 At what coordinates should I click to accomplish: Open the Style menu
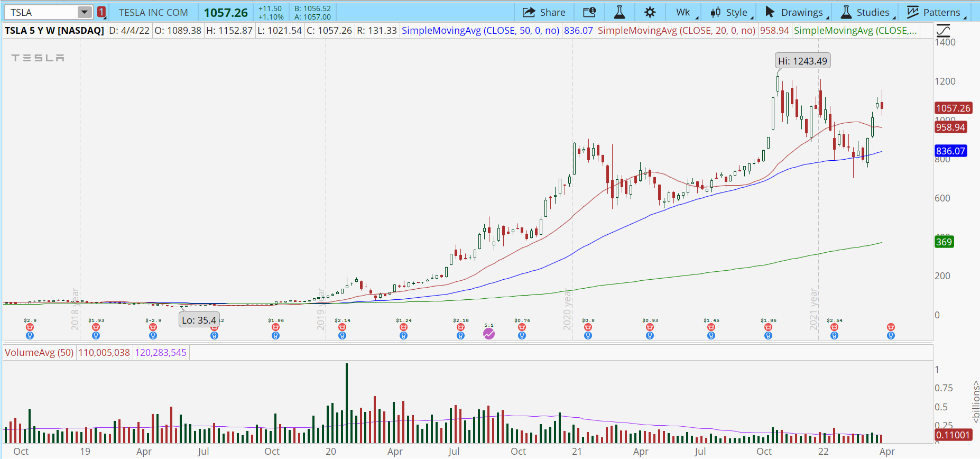click(x=731, y=12)
